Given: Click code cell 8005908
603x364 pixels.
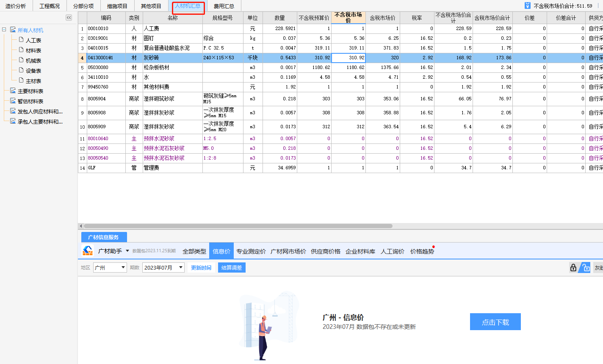Looking at the screenshot, I should pos(106,113).
